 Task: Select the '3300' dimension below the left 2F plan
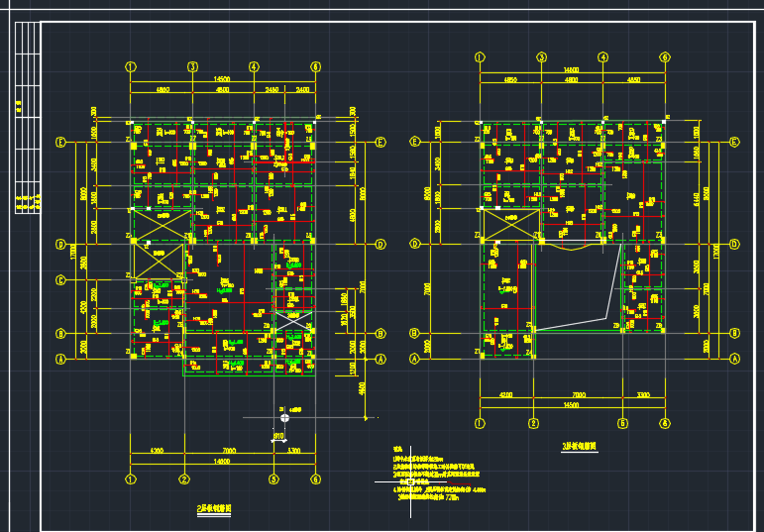click(294, 451)
